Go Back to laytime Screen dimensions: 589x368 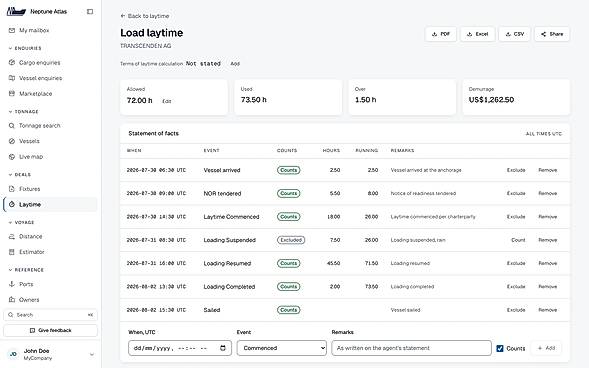tap(145, 16)
